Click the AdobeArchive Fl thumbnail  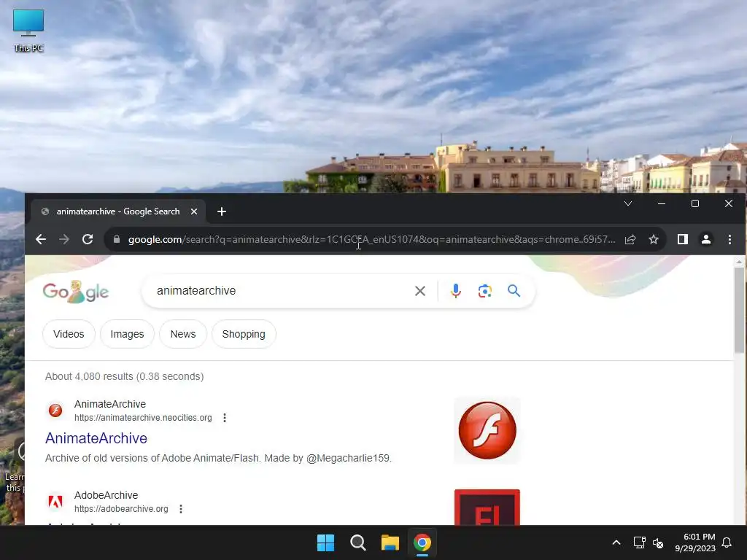pos(487,507)
